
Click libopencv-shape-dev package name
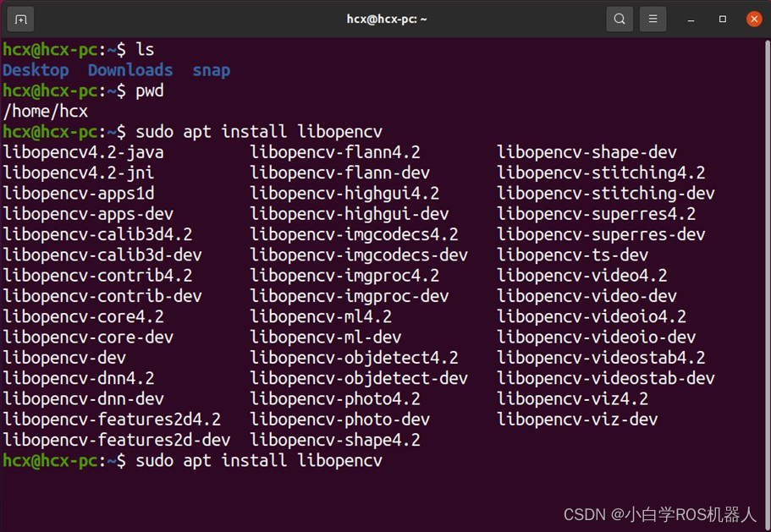tap(587, 152)
